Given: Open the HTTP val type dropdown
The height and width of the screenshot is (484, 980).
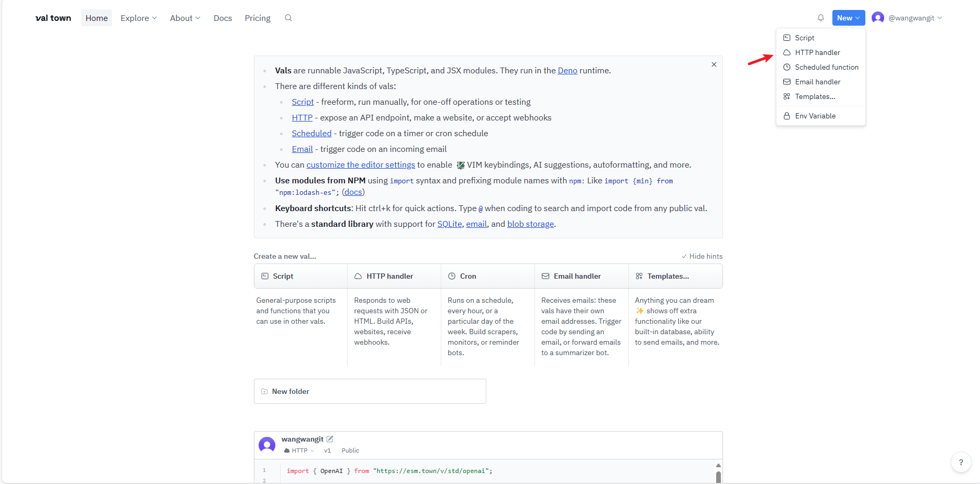Looking at the screenshot, I should (x=299, y=450).
